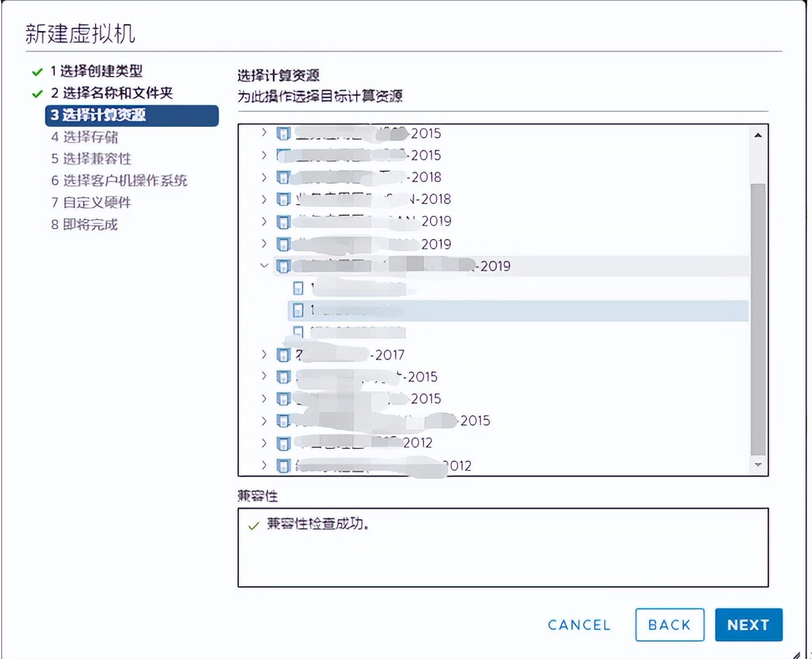This screenshot has width=812, height=659.
Task: Click the second collapsed row text ending 2019
Action: (x=373, y=244)
